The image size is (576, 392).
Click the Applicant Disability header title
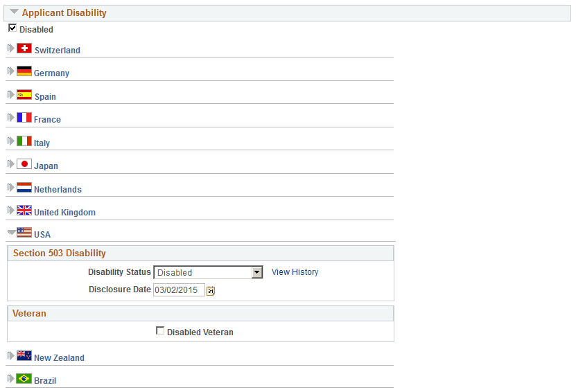(x=64, y=12)
